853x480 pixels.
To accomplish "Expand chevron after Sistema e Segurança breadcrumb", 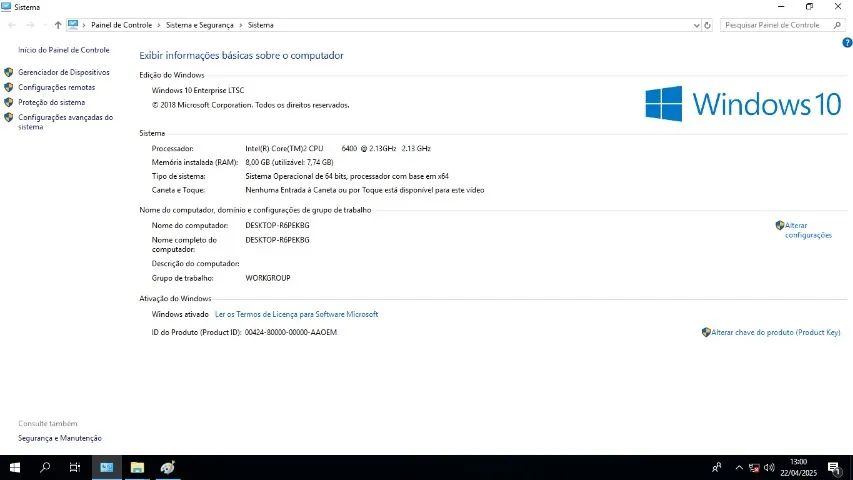I will point(240,25).
